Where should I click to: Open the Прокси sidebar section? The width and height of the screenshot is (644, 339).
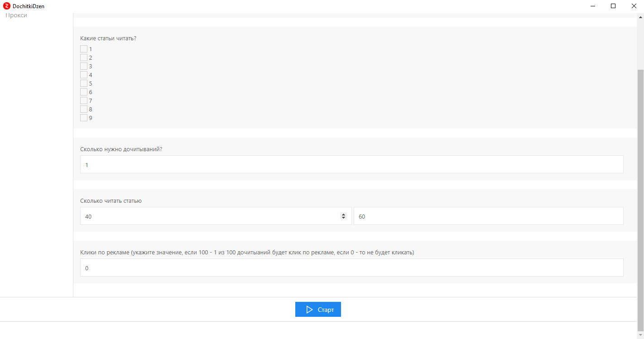coord(16,15)
